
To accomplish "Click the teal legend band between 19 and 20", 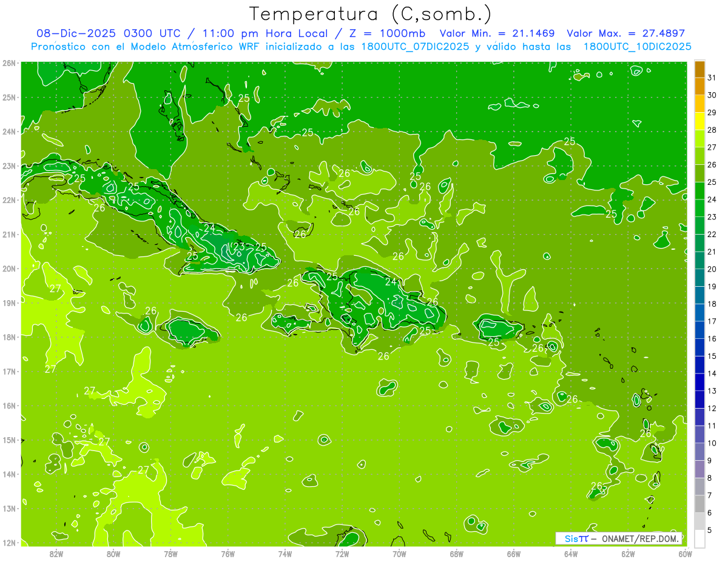I will [x=699, y=278].
